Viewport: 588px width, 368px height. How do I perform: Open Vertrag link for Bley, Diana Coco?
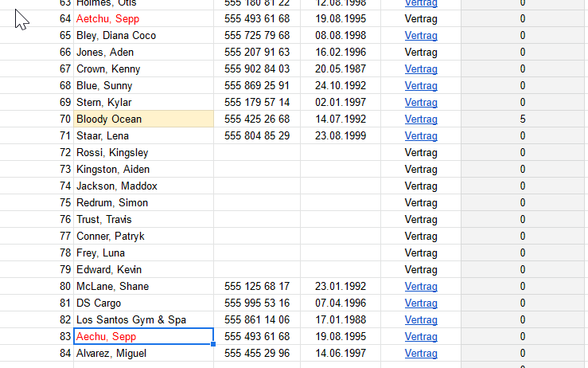(421, 36)
